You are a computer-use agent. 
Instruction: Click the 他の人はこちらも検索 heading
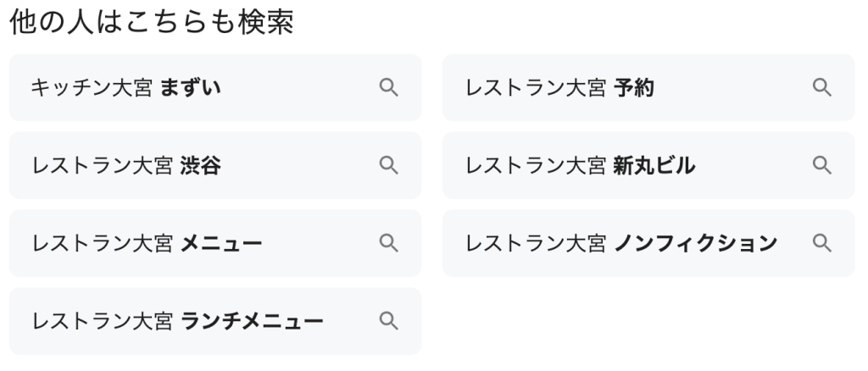point(151,24)
